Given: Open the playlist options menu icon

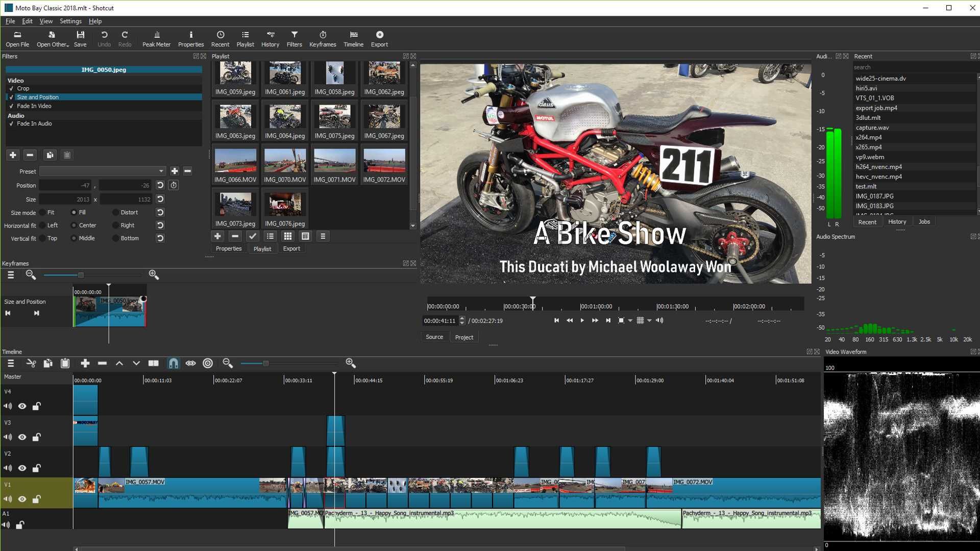Looking at the screenshot, I should (323, 236).
